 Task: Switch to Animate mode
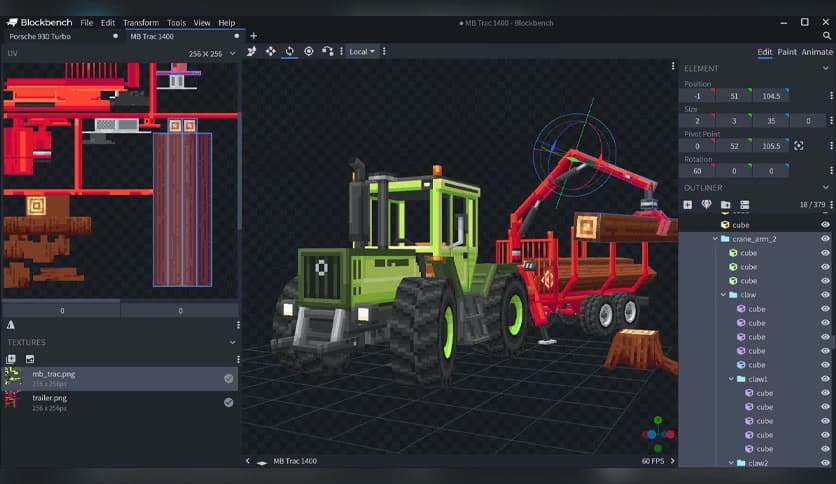tap(817, 52)
